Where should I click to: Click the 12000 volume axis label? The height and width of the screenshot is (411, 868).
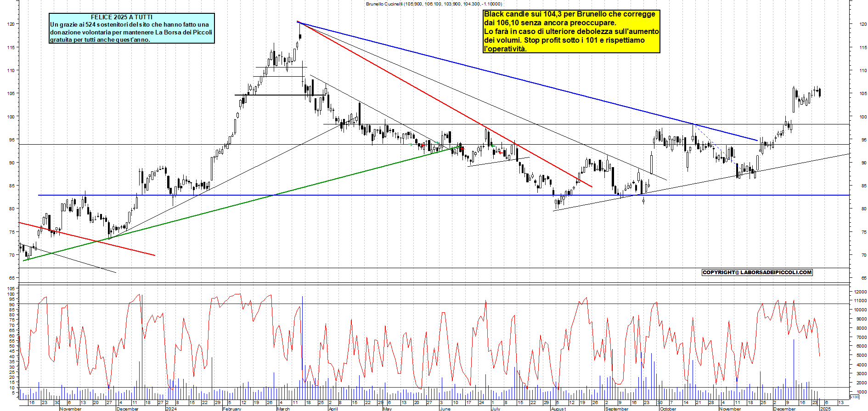coord(860,292)
